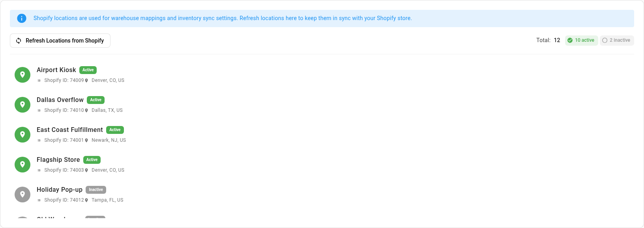
Task: Click Denver, CO, US under Airport Kiosk
Action: (x=108, y=80)
